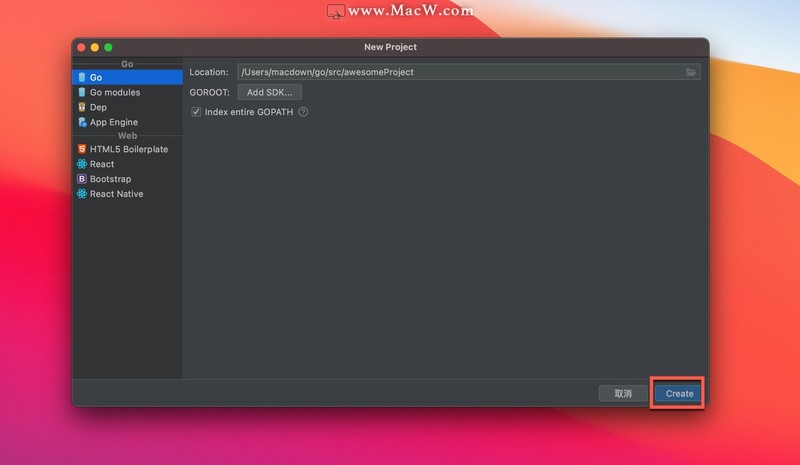Click the 取消 cancel button

pos(623,394)
